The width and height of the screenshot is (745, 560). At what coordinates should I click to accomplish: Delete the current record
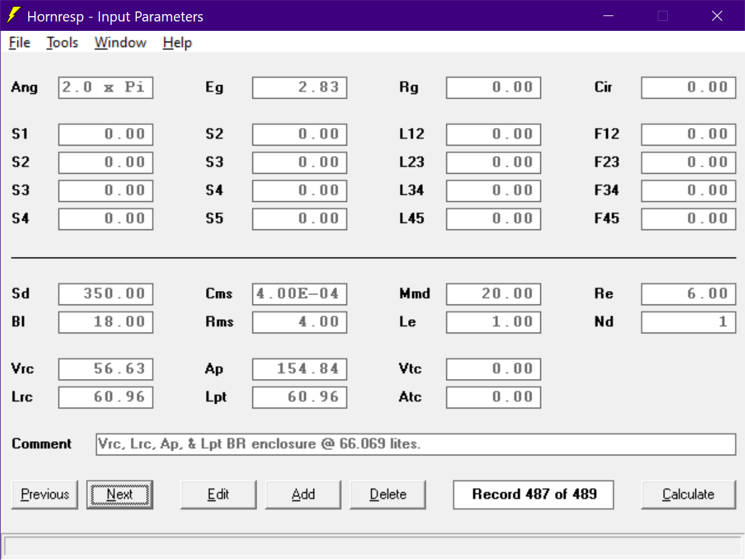[x=388, y=494]
